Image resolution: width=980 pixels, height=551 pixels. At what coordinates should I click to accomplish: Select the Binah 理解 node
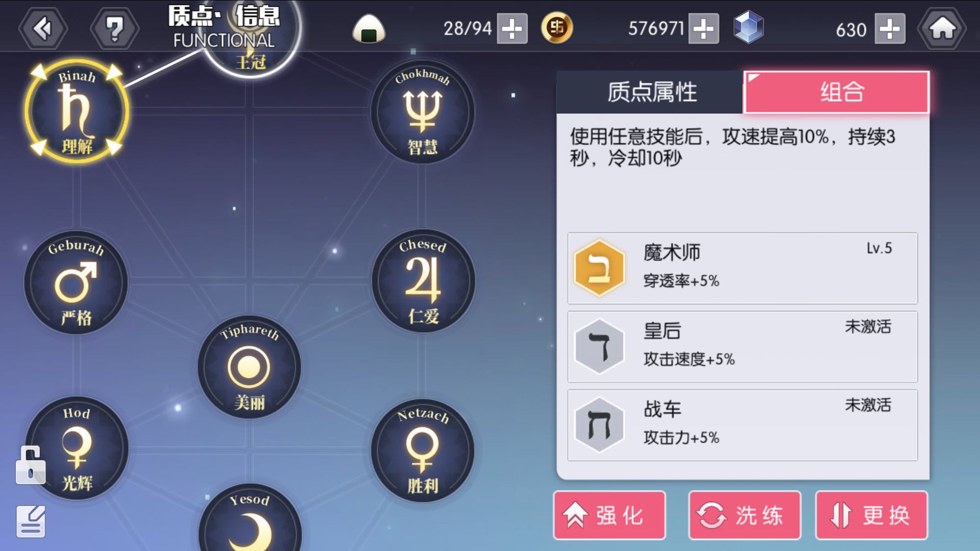coord(77,111)
